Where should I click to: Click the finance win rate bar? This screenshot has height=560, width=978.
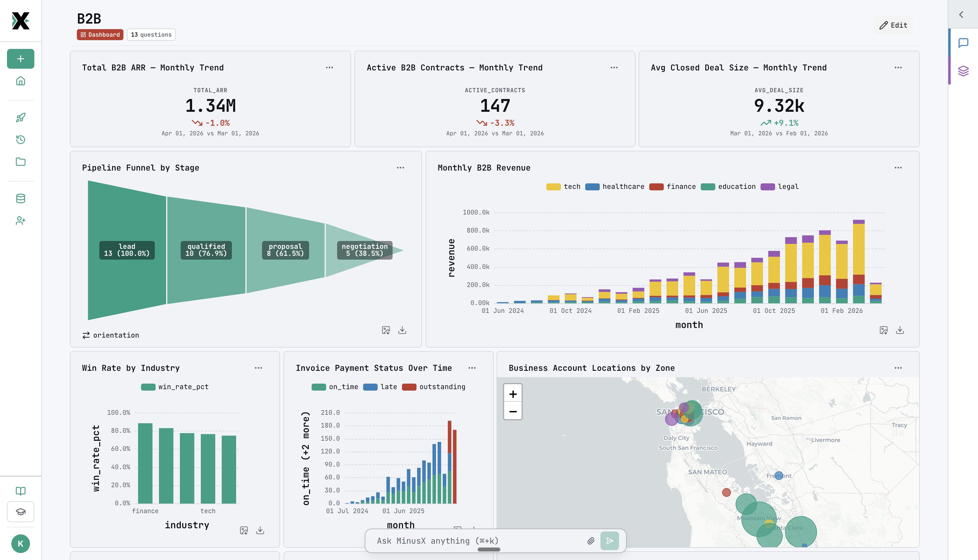(x=145, y=463)
